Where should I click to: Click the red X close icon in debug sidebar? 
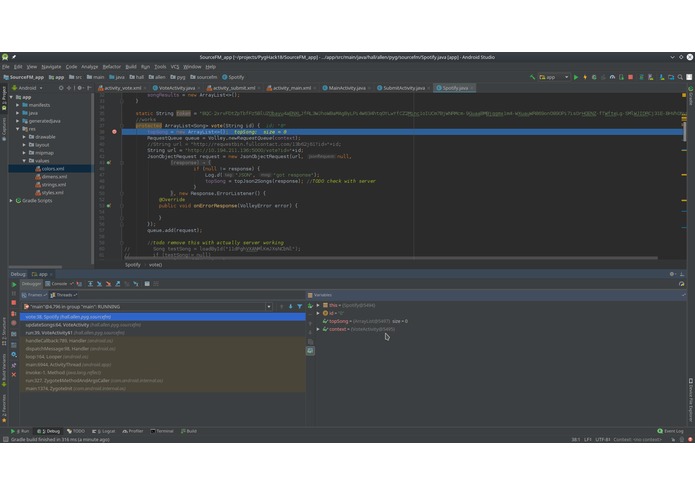pos(14,375)
